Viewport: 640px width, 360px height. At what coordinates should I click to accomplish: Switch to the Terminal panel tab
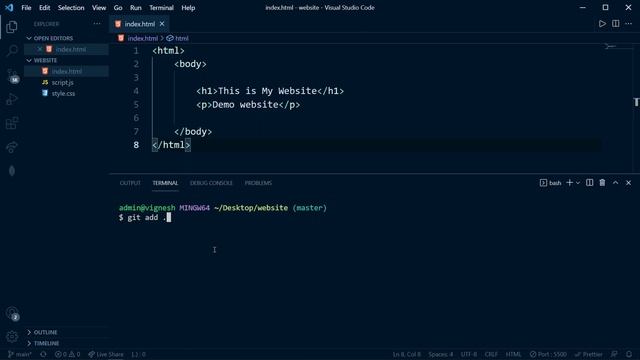[x=165, y=183]
